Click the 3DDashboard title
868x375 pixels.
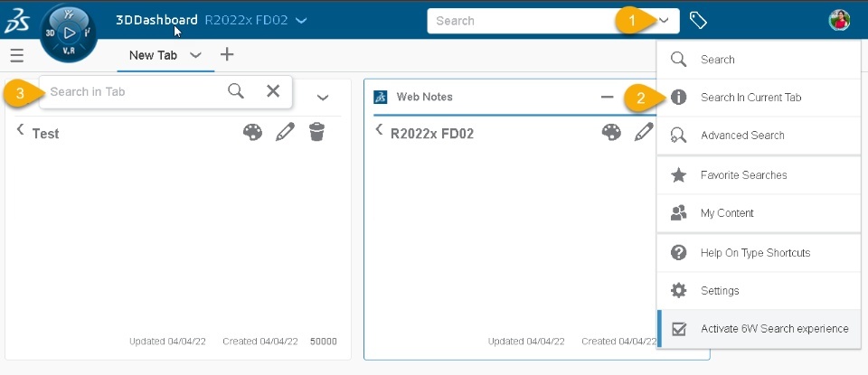point(156,21)
